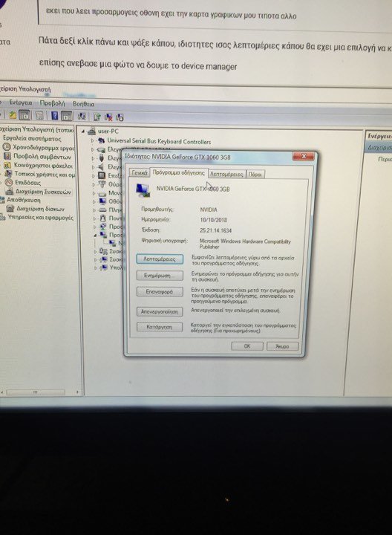Image resolution: width=392 pixels, height=535 pixels.
Task: Click the scan for hardware changes icon
Action: [82, 117]
